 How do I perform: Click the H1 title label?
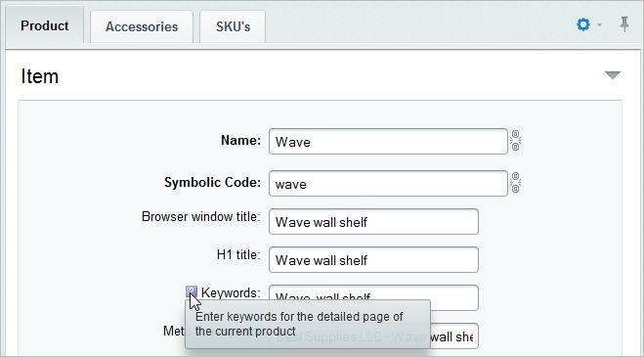click(238, 255)
